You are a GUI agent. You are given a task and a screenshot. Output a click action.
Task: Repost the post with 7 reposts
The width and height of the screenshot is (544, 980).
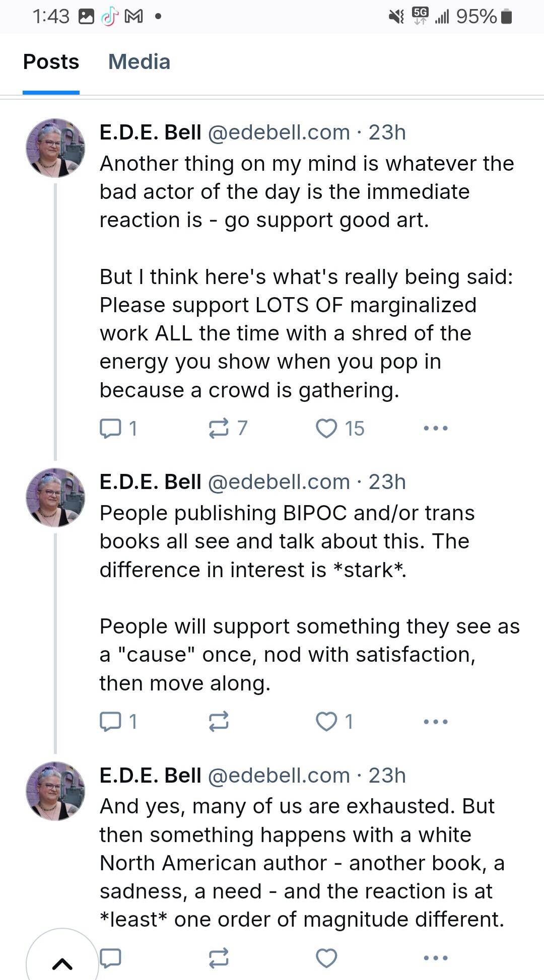pyautogui.click(x=228, y=429)
